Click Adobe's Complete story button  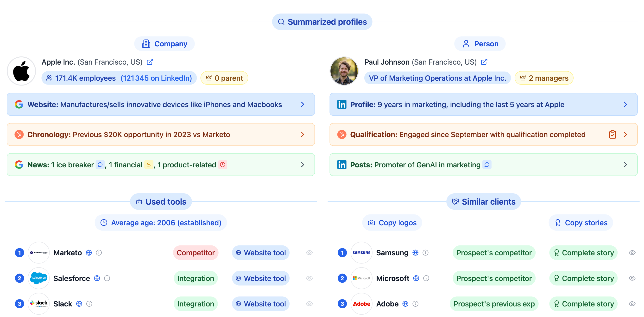pos(583,304)
